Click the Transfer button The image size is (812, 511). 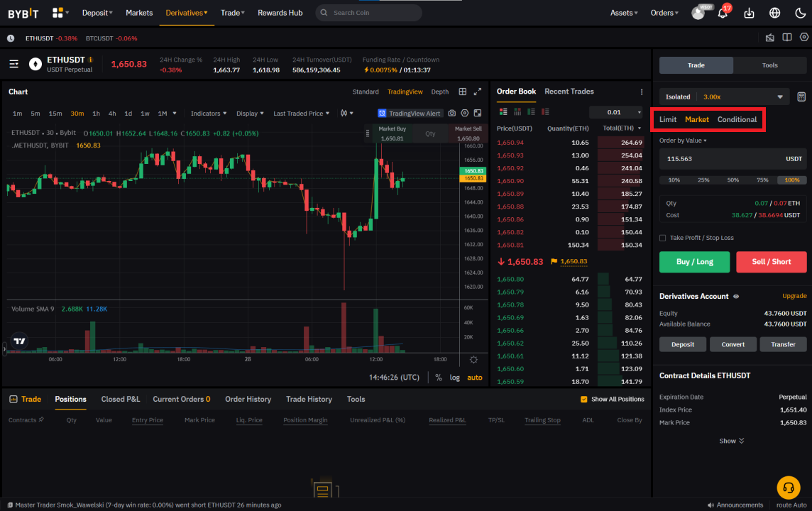[x=782, y=344]
